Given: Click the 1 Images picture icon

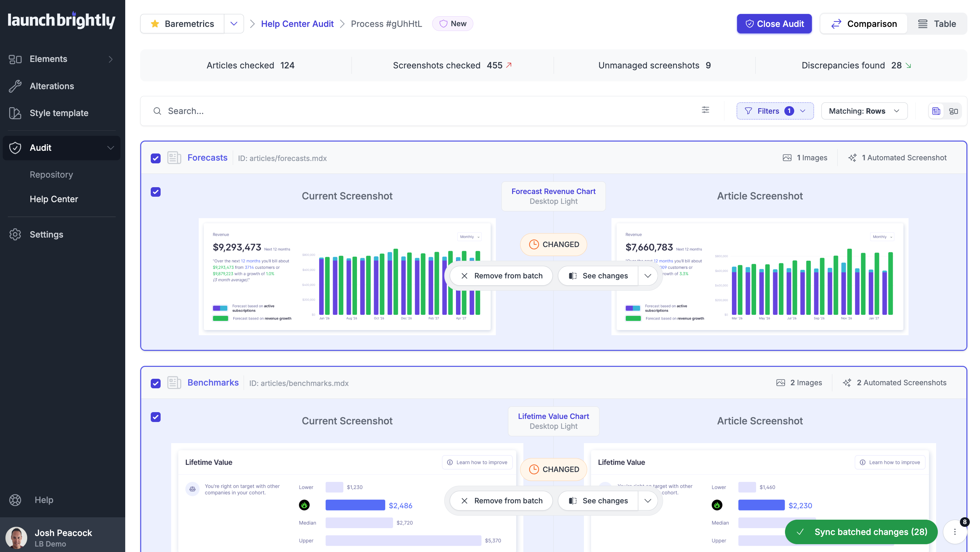Looking at the screenshot, I should pyautogui.click(x=787, y=158).
